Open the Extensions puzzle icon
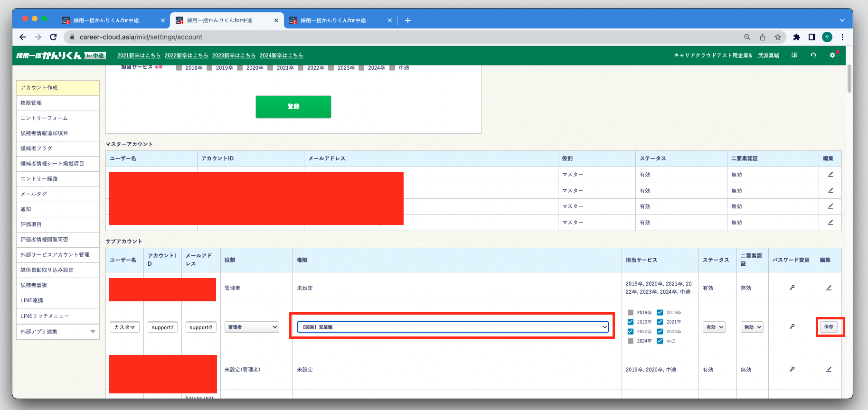868x410 pixels. click(x=797, y=37)
